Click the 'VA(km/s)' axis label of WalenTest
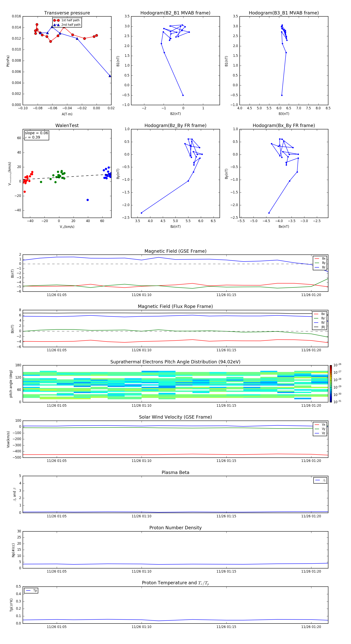This screenshot has width=351, height=644. click(67, 227)
